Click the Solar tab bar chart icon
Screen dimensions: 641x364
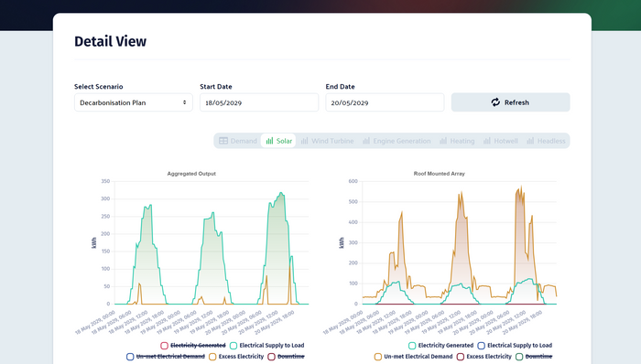(269, 141)
